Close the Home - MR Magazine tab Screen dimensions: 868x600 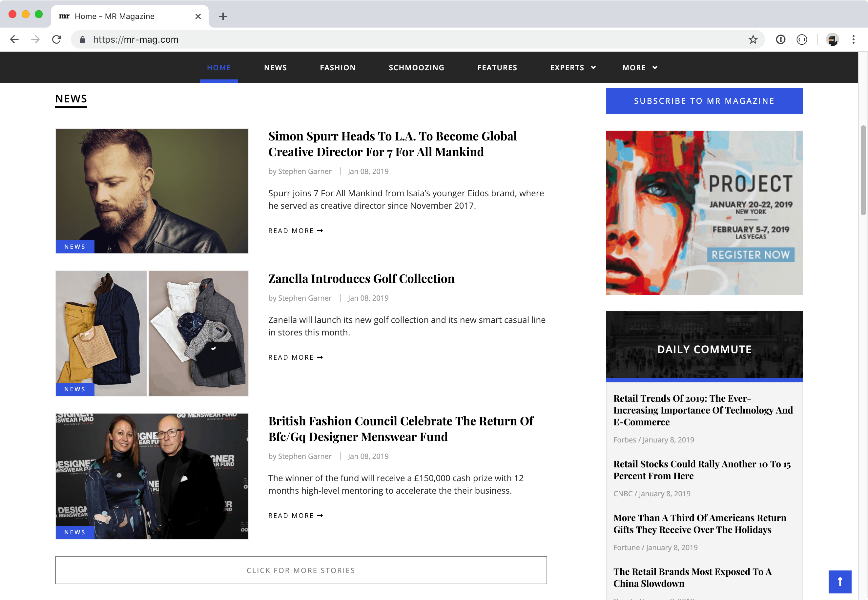click(198, 16)
